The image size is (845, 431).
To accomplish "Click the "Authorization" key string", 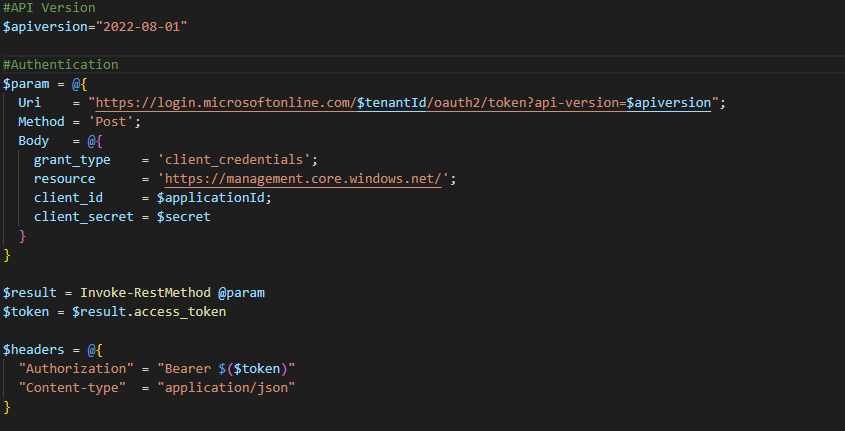I will tap(76, 369).
